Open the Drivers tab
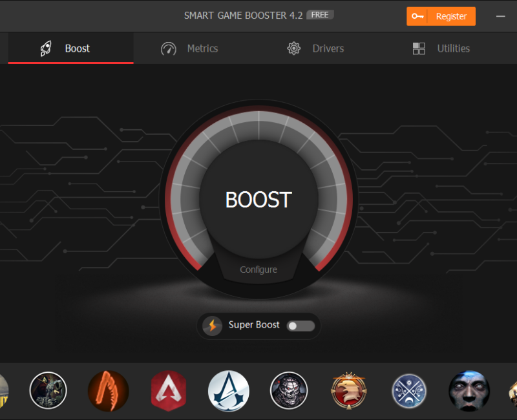The image size is (517, 420). [x=315, y=48]
